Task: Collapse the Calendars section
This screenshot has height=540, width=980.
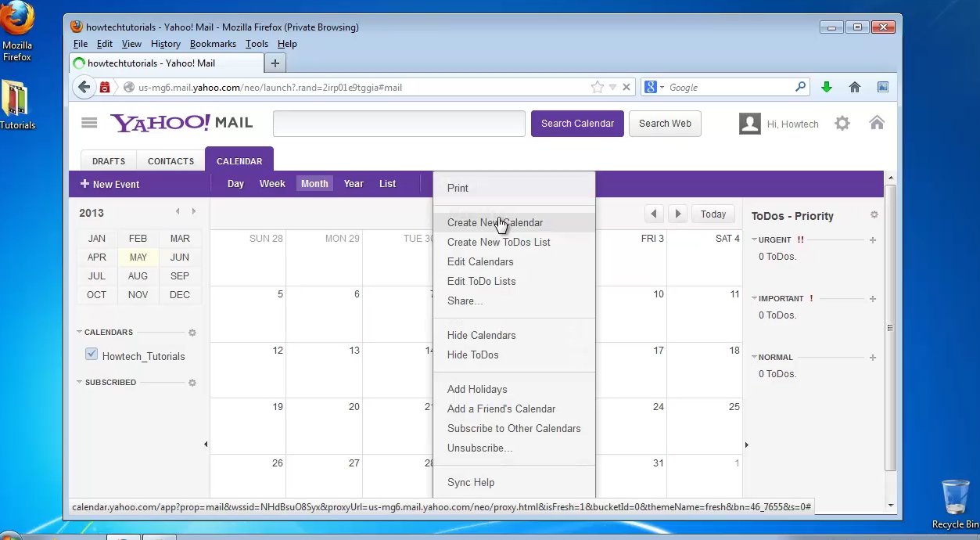Action: [80, 332]
